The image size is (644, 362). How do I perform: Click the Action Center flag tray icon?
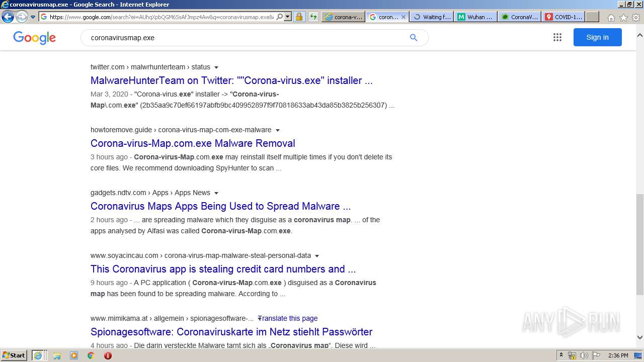pos(595,355)
